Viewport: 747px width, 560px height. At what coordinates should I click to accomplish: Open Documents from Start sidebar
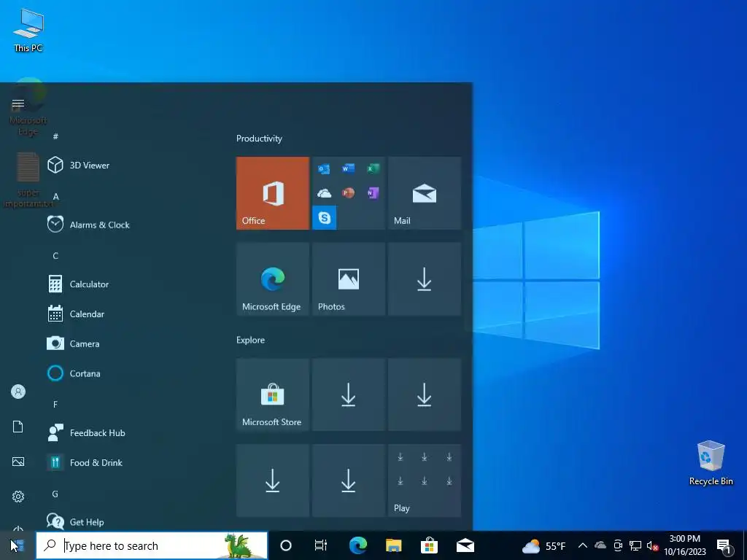[x=18, y=427]
